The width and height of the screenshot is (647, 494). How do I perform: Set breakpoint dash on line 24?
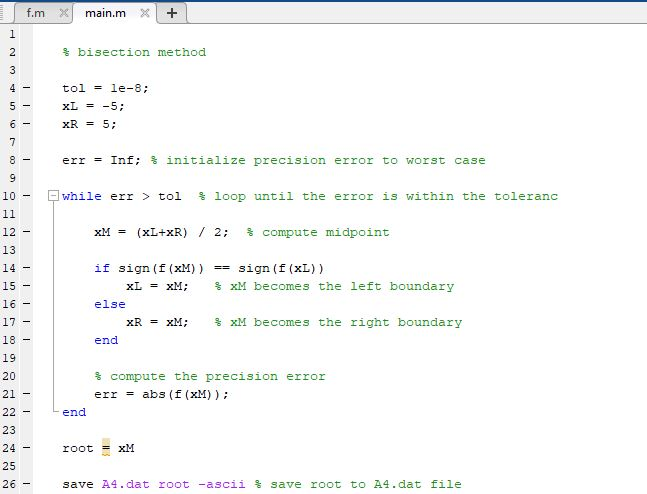[26, 447]
